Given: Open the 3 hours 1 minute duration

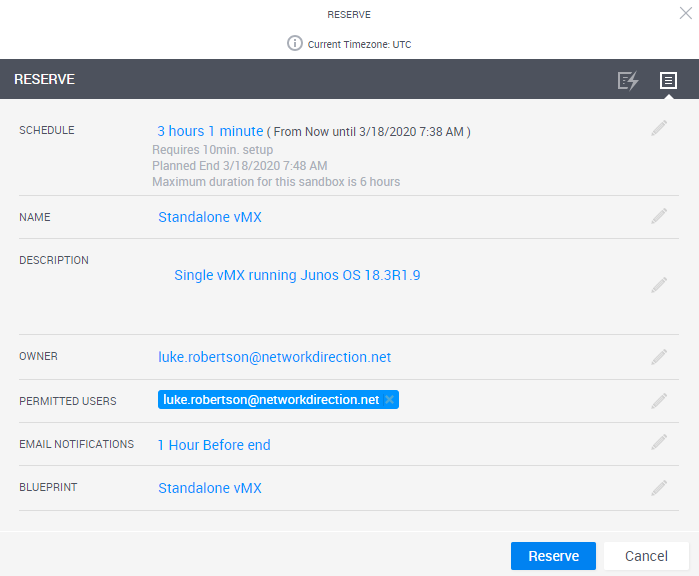Looking at the screenshot, I should [210, 131].
